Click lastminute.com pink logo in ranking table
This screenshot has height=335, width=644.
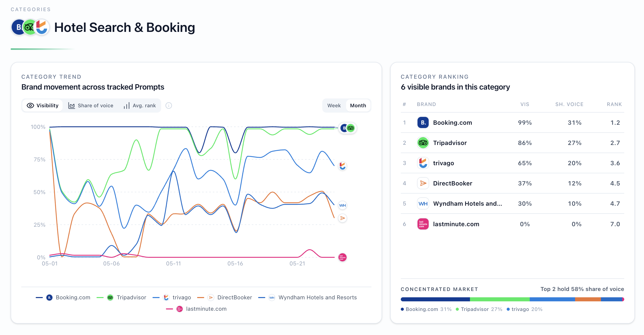tap(423, 224)
